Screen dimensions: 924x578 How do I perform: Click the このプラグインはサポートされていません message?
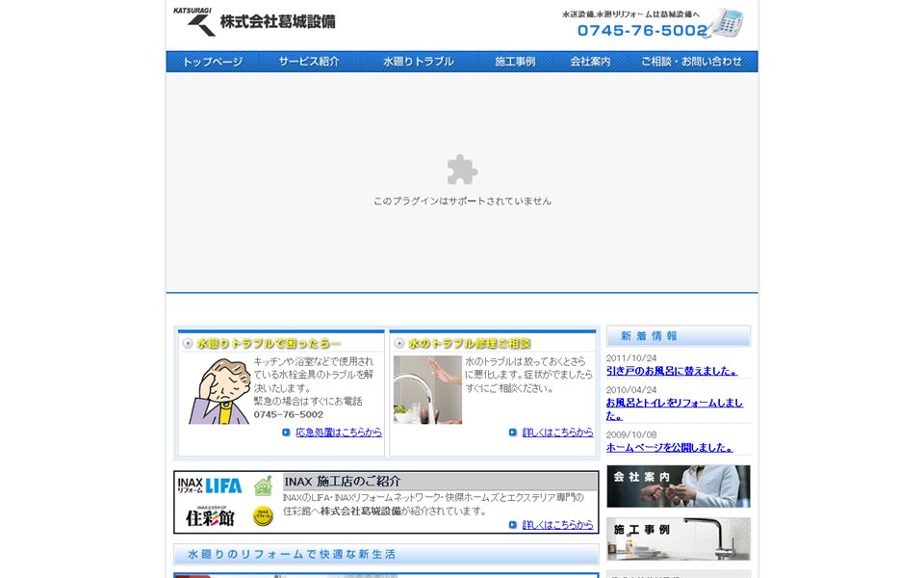pyautogui.click(x=463, y=201)
